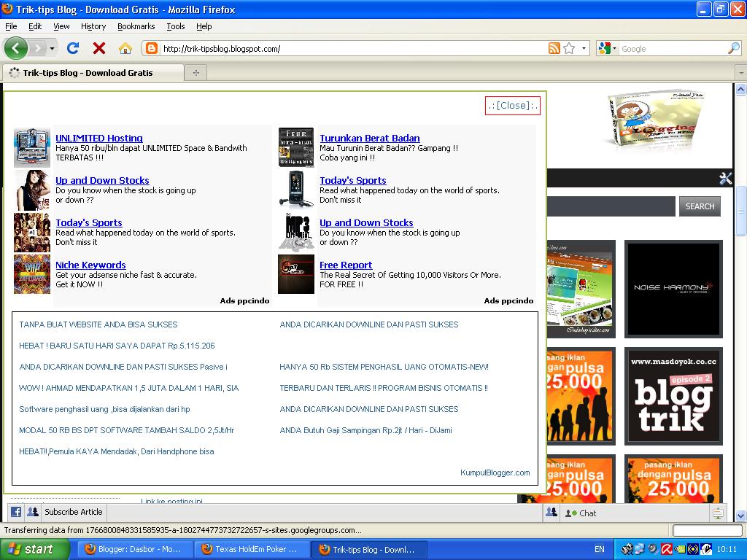Screen dimensions: 747x560
Task: Subscribe using the orange RSS feed icon
Action: click(x=554, y=48)
